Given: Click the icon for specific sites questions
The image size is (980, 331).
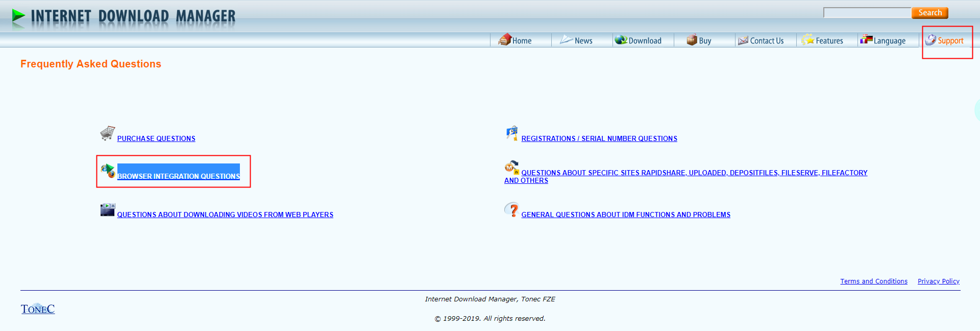Looking at the screenshot, I should tap(512, 168).
